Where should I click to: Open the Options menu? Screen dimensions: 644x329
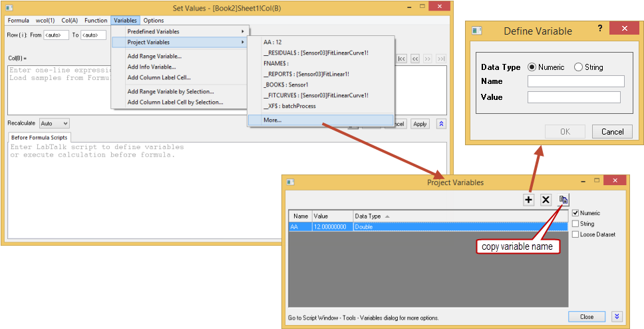tap(154, 20)
